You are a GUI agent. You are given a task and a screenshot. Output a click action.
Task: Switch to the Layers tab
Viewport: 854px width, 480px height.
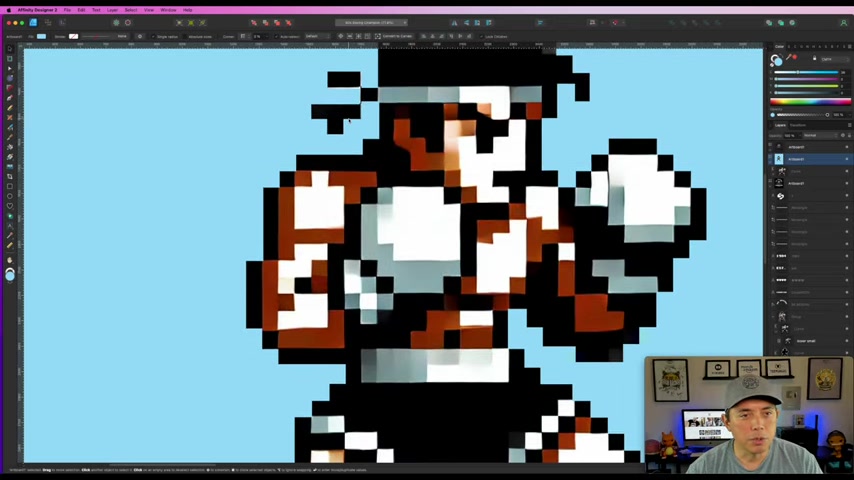point(780,125)
